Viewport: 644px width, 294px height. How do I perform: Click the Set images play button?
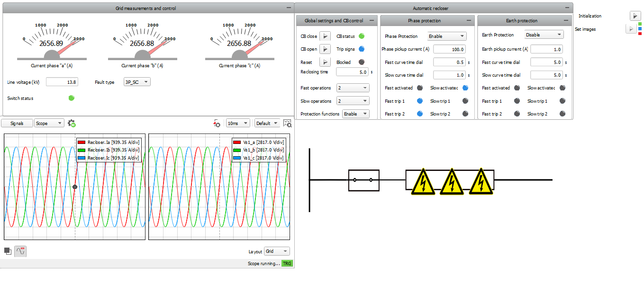pos(631,29)
